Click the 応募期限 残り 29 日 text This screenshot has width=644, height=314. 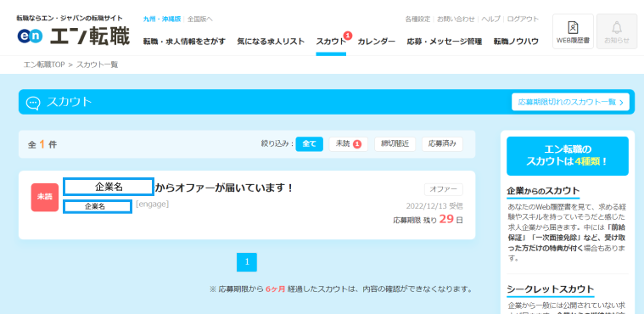(x=428, y=220)
